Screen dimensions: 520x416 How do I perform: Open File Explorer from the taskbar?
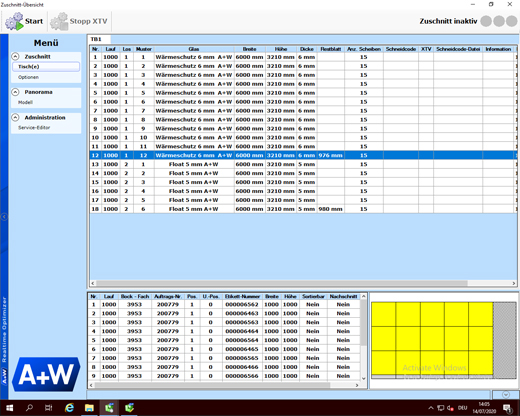point(89,408)
